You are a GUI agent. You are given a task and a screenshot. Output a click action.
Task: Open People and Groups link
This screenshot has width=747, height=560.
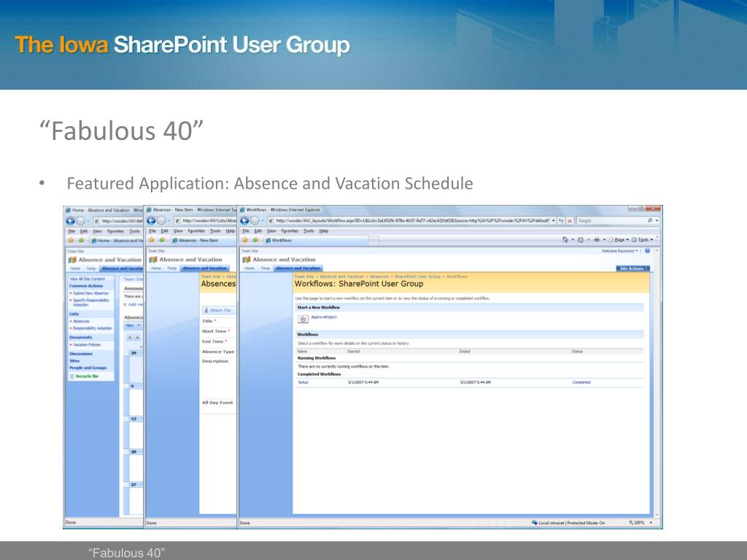[x=88, y=368]
